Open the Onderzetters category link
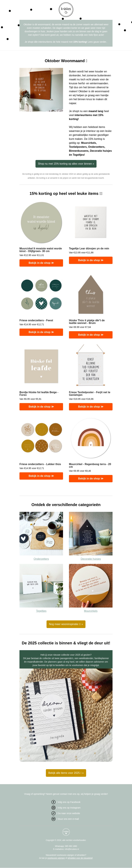 [41, 559]
